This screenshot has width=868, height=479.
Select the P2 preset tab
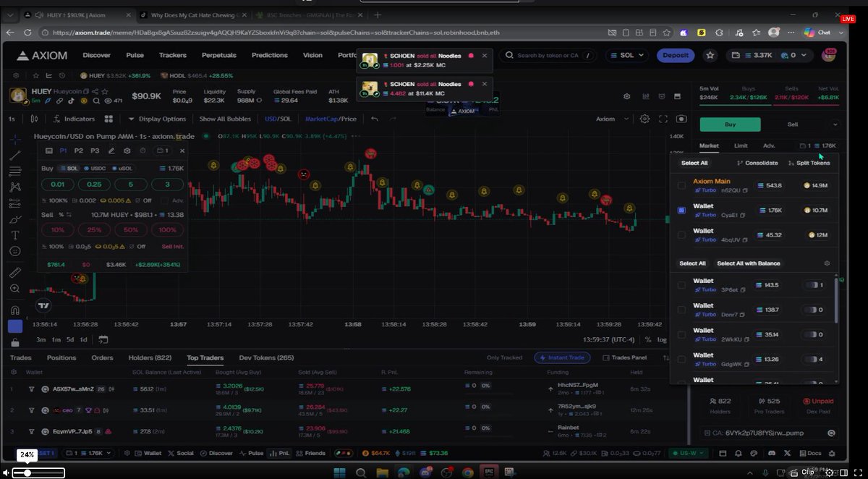(x=79, y=151)
